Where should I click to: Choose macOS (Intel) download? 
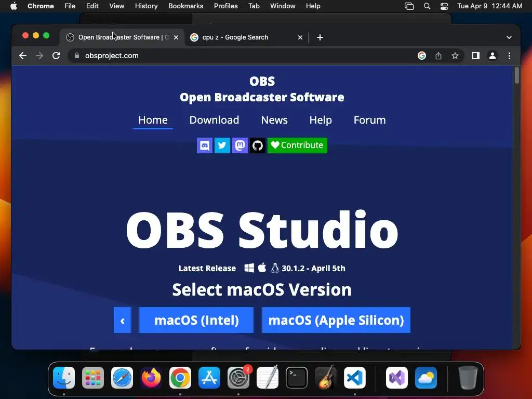point(196,320)
